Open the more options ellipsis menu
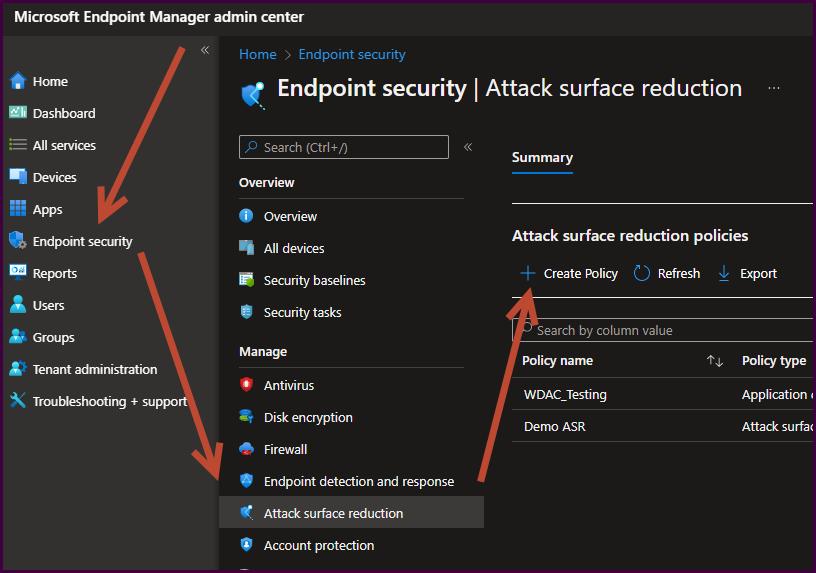 click(x=774, y=88)
